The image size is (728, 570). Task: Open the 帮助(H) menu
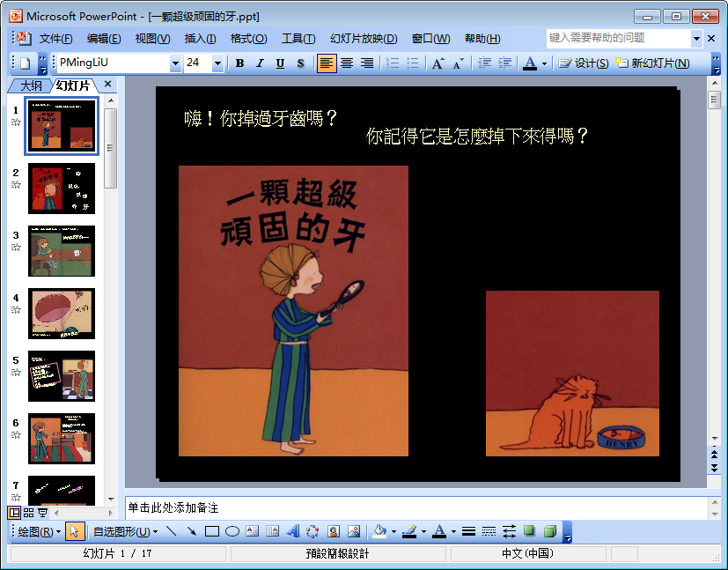482,39
